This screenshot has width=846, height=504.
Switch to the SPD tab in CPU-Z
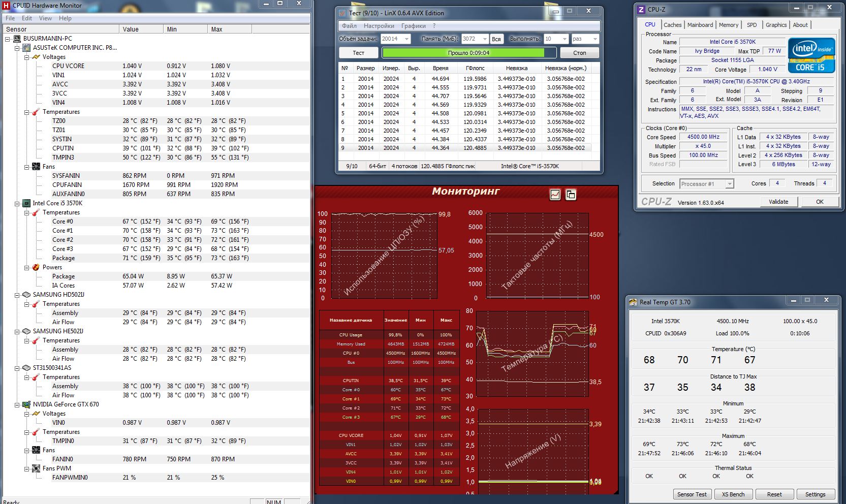(x=751, y=25)
